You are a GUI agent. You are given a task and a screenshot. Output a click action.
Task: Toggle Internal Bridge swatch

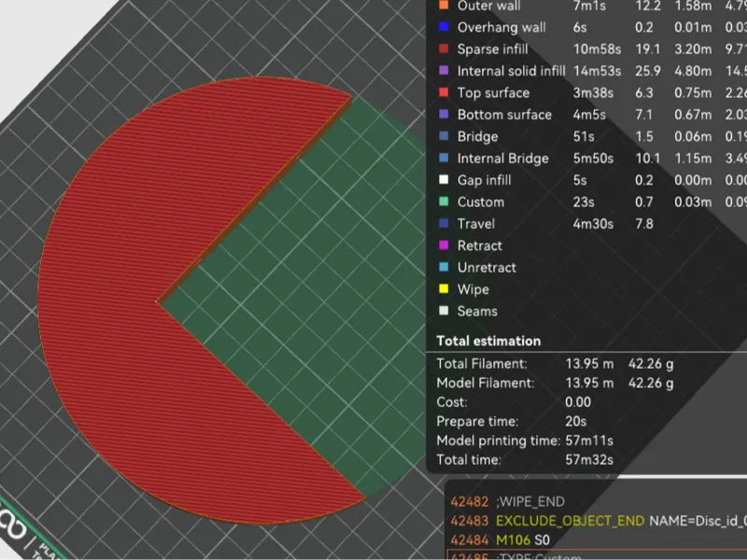tap(444, 158)
